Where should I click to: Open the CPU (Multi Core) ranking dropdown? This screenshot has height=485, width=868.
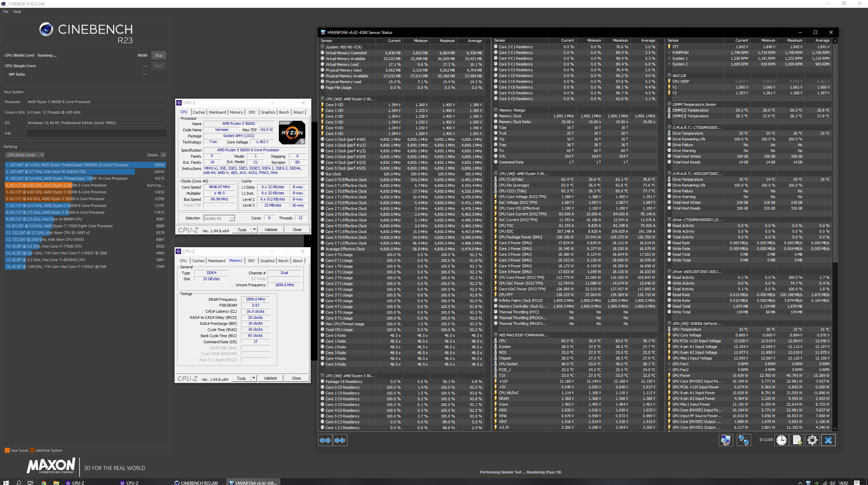25,155
